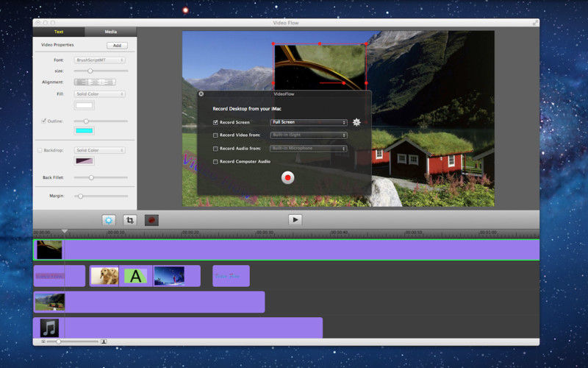
Task: Open the Built-in Microphone dropdown
Action: (309, 149)
